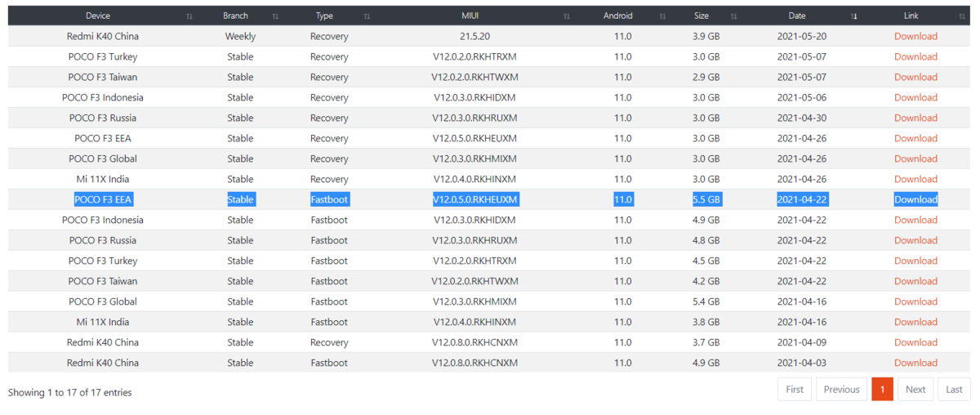Download highlighted POCO F3 EEA Fastboot ROM

(x=915, y=199)
